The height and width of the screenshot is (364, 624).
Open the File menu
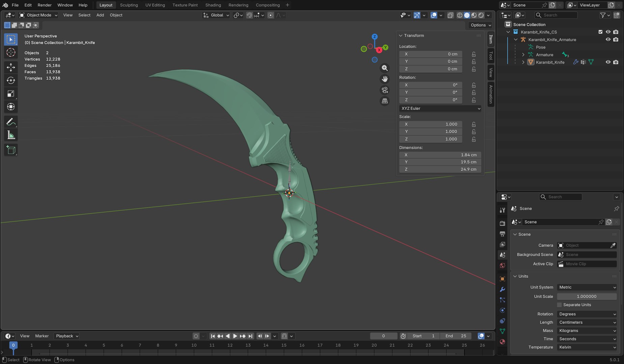point(15,5)
